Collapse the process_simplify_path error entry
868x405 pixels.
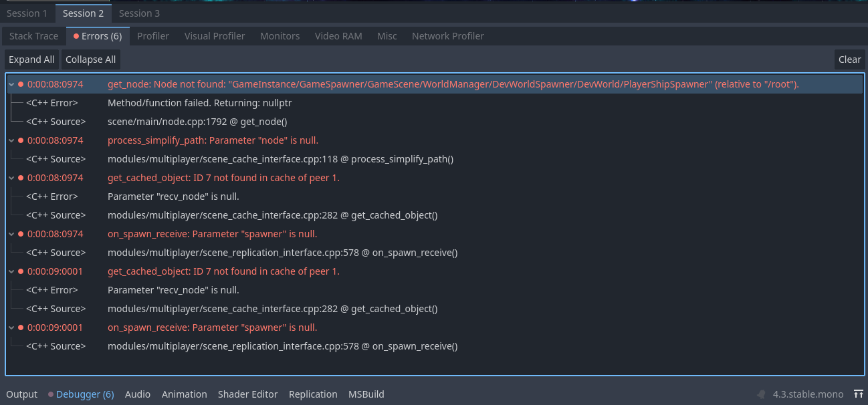11,140
